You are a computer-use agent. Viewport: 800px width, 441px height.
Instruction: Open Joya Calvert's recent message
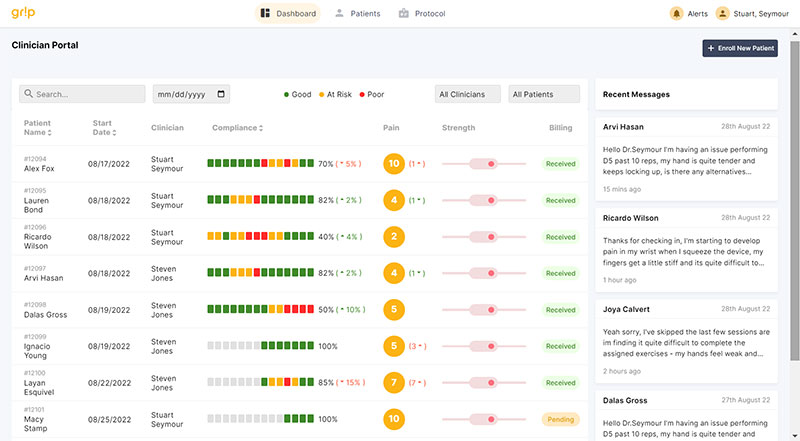pyautogui.click(x=686, y=341)
